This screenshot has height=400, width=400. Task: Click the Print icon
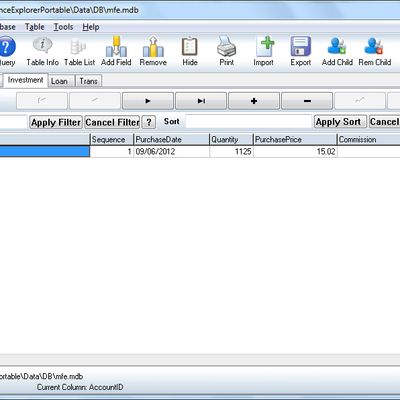[227, 46]
